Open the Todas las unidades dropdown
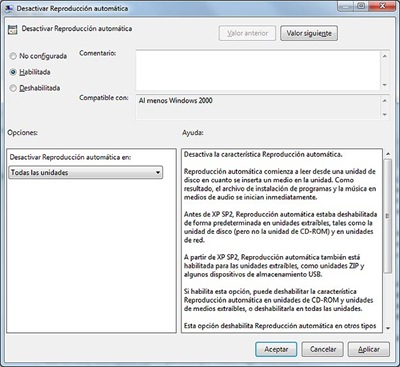Screen dimensions: 400x367 point(86,172)
